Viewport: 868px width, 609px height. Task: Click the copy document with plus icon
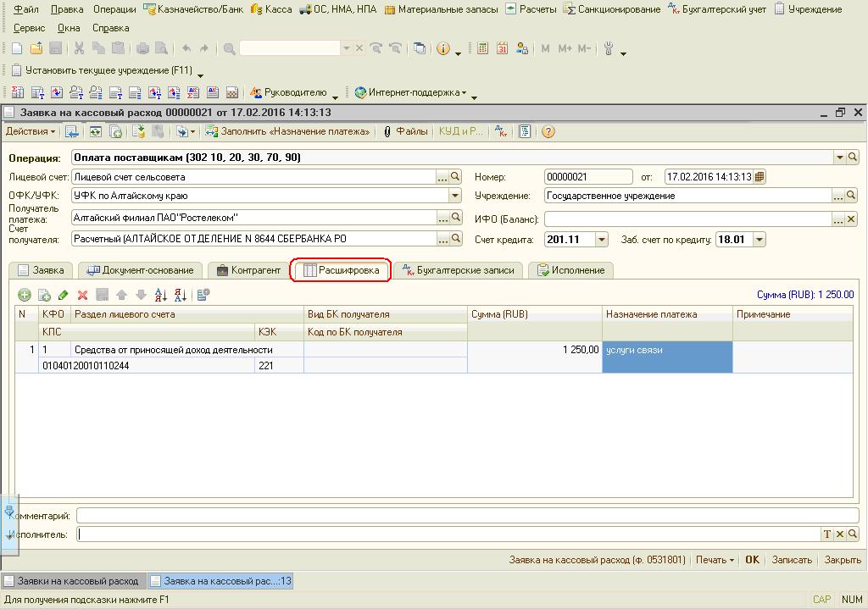pyautogui.click(x=115, y=131)
